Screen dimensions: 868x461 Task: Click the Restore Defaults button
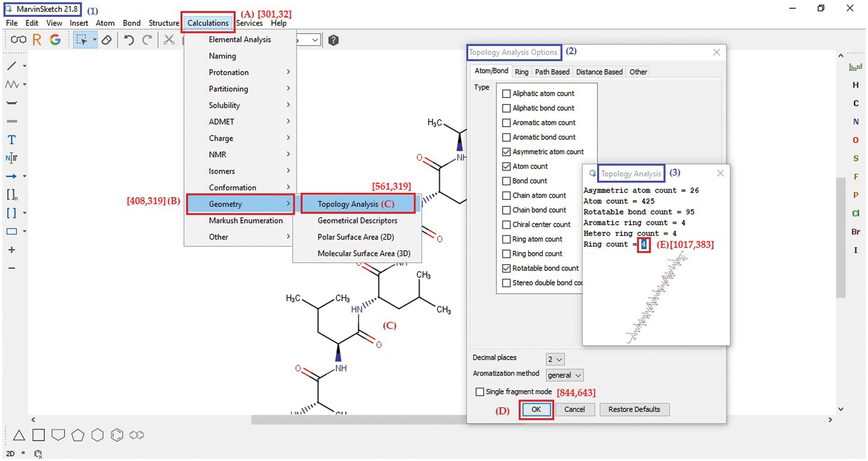point(634,409)
